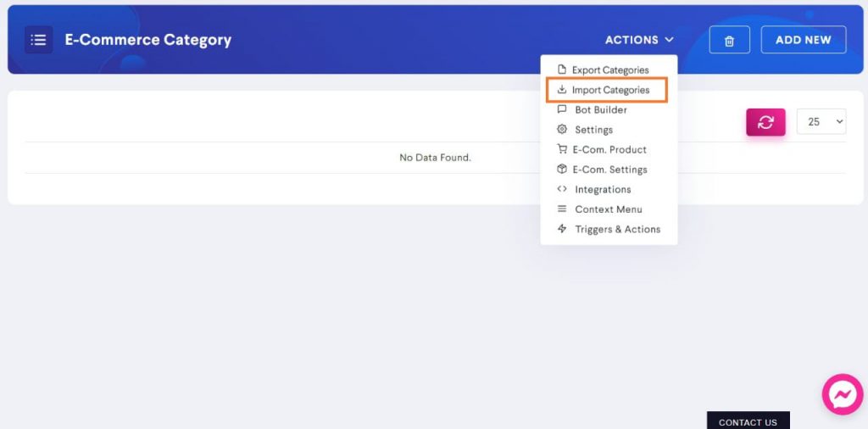Open Context Menu menu entry
The image size is (868, 429).
609,209
